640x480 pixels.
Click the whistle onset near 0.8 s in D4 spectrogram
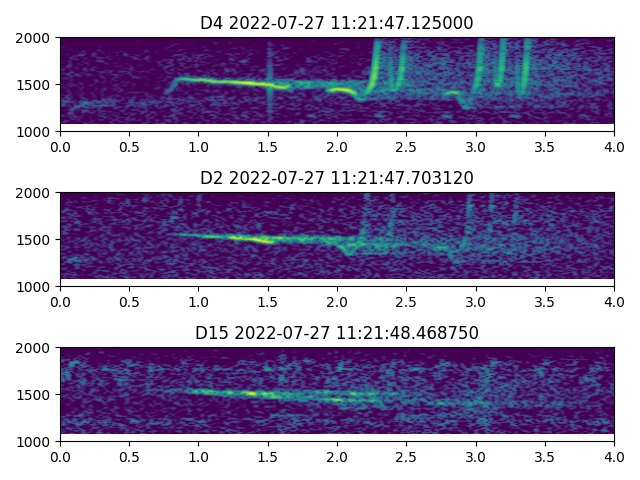(172, 85)
